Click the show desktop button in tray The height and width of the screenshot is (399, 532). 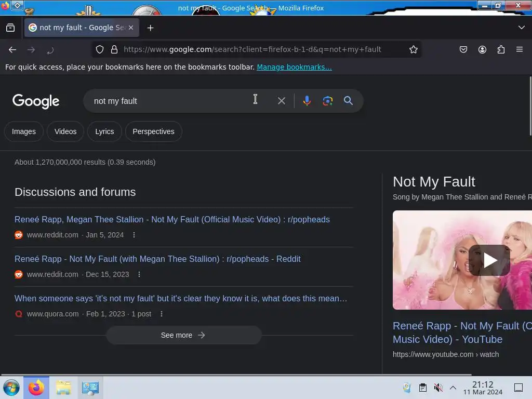[518, 388]
